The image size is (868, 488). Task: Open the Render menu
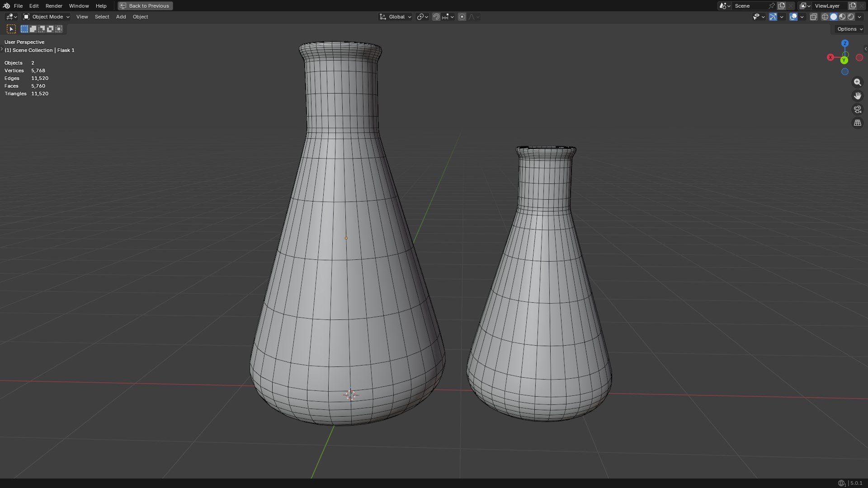(x=54, y=6)
